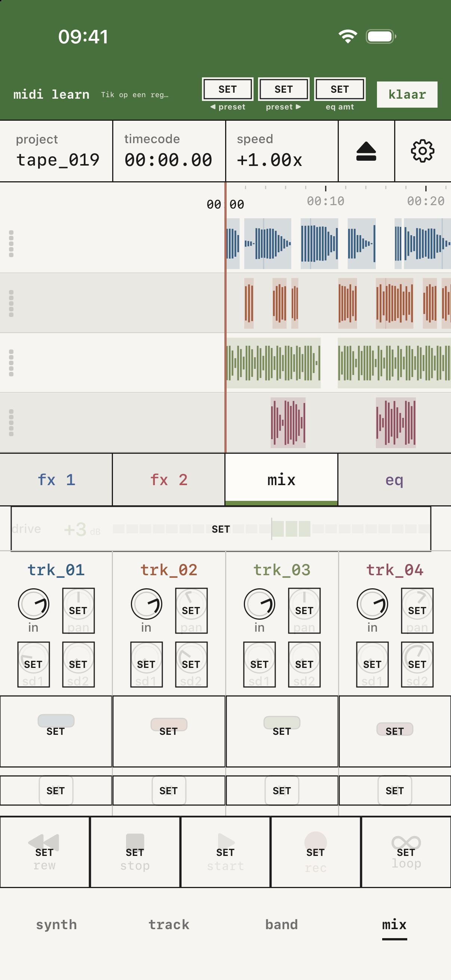Tap the klaar button
This screenshot has height=980, width=451.
tap(407, 94)
